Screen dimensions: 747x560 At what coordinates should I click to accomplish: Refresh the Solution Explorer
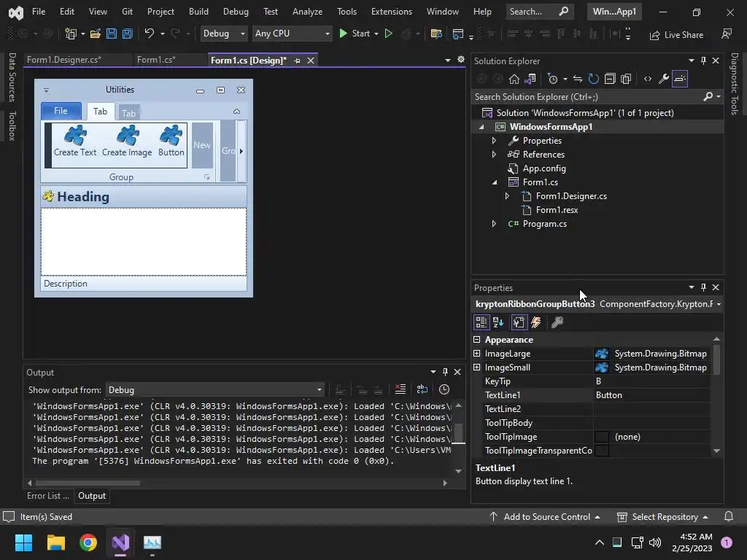tap(594, 79)
